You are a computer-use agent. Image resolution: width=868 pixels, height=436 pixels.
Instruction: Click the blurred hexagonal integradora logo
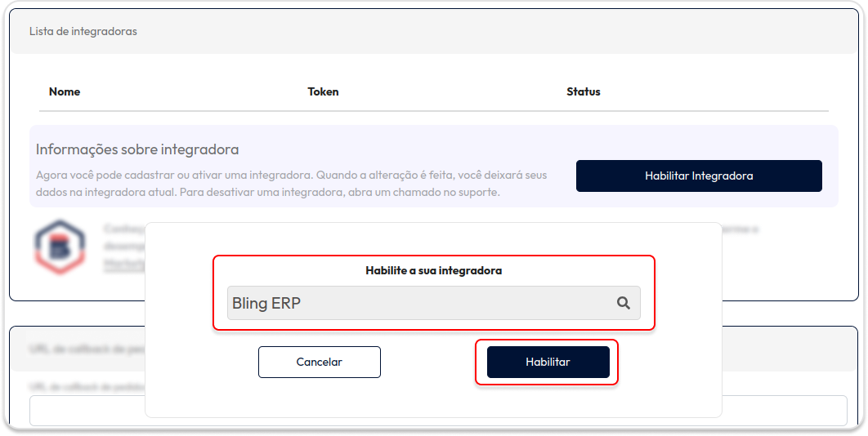coord(60,247)
